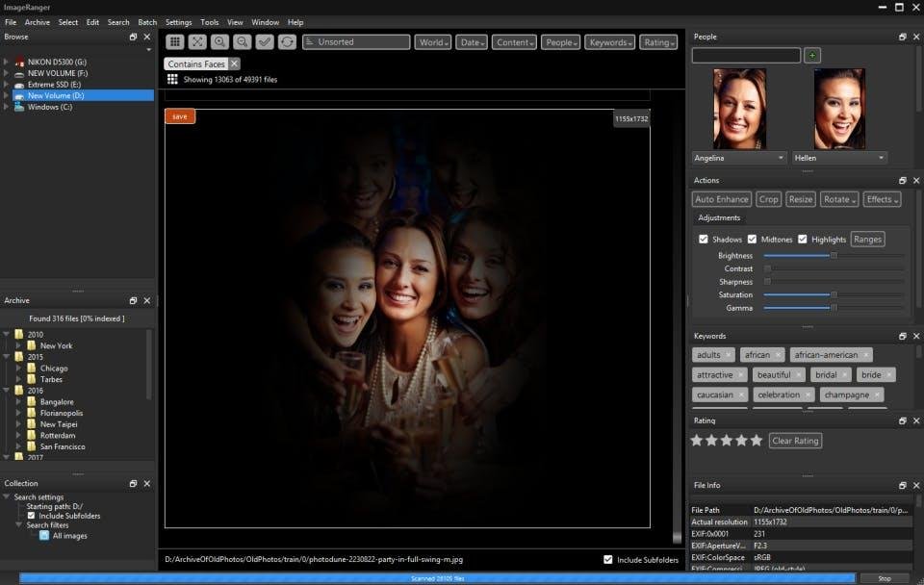
Task: Click the fit-to-screen expand icon
Action: [x=197, y=42]
